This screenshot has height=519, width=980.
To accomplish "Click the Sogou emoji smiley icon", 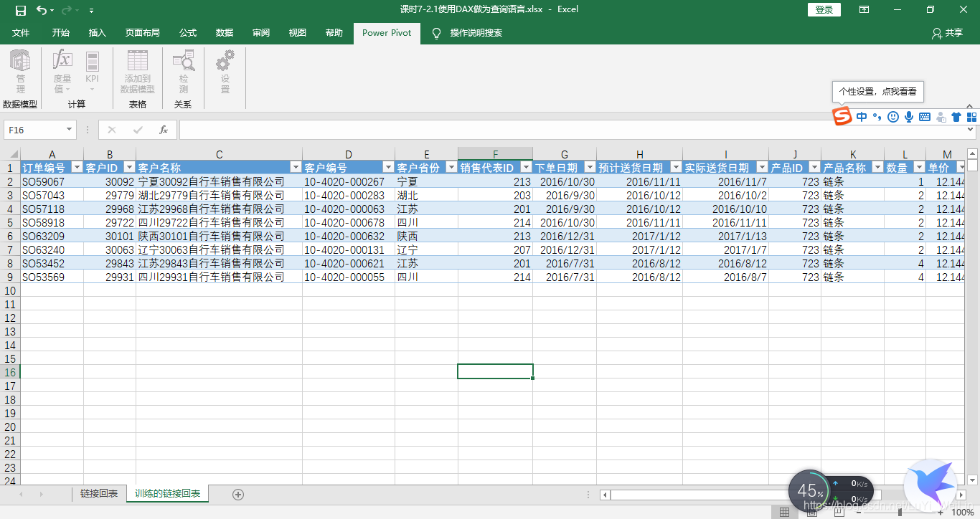I will click(893, 117).
